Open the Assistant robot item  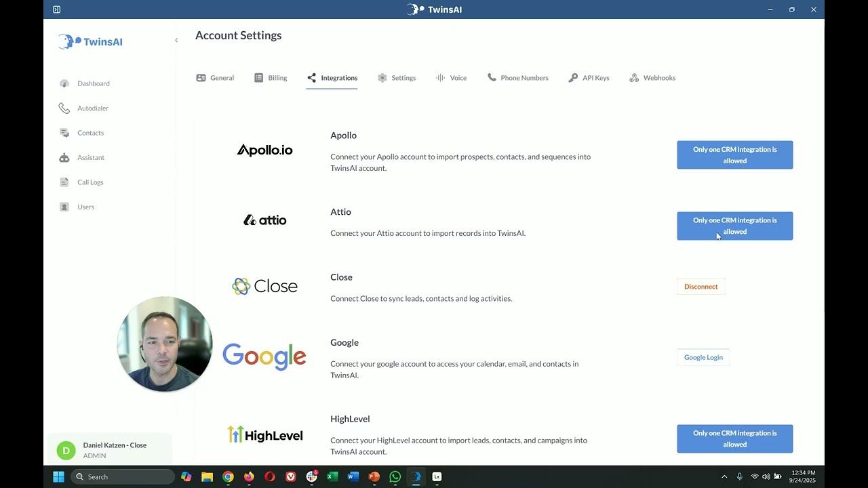tap(81, 158)
